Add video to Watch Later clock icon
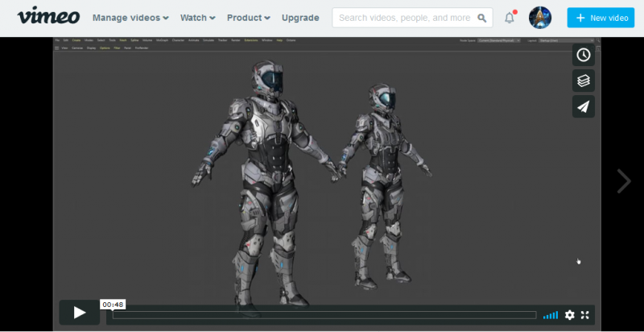 [x=583, y=55]
